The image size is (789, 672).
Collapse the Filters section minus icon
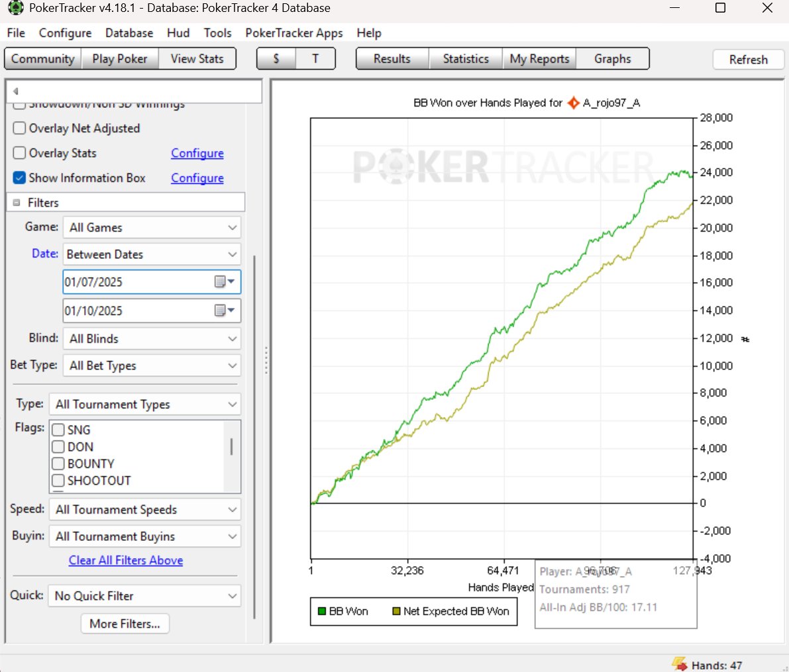17,203
